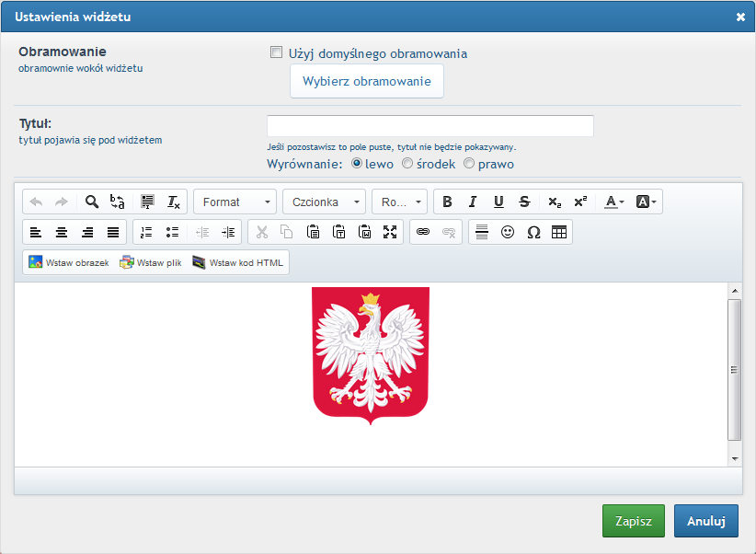Paste from Word icon
Image resolution: width=756 pixels, height=554 pixels.
[364, 232]
